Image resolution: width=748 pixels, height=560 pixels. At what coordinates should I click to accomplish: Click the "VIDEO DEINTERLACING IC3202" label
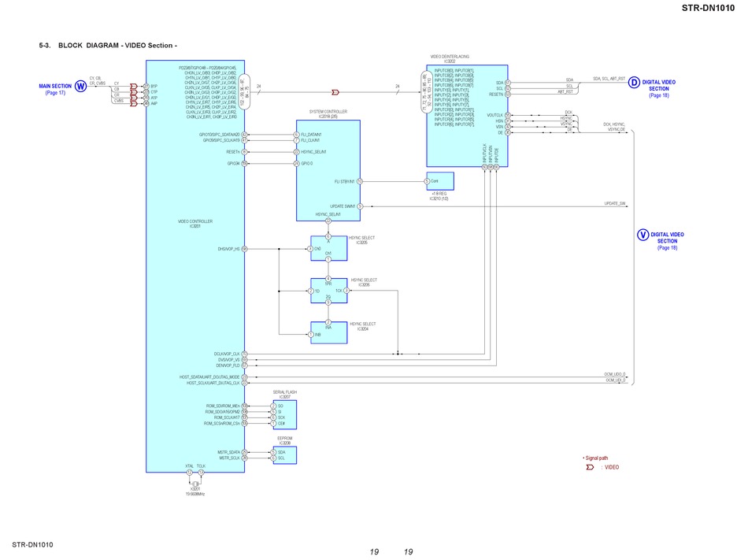click(x=450, y=59)
